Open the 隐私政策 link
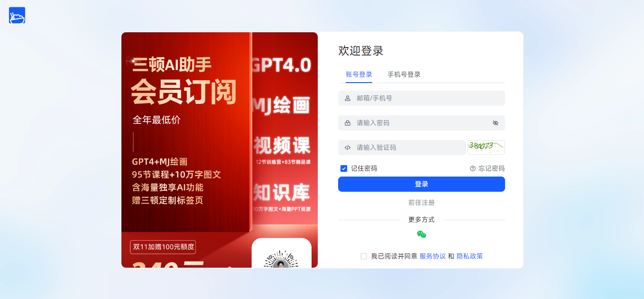Image resolution: width=644 pixels, height=299 pixels. coord(470,256)
